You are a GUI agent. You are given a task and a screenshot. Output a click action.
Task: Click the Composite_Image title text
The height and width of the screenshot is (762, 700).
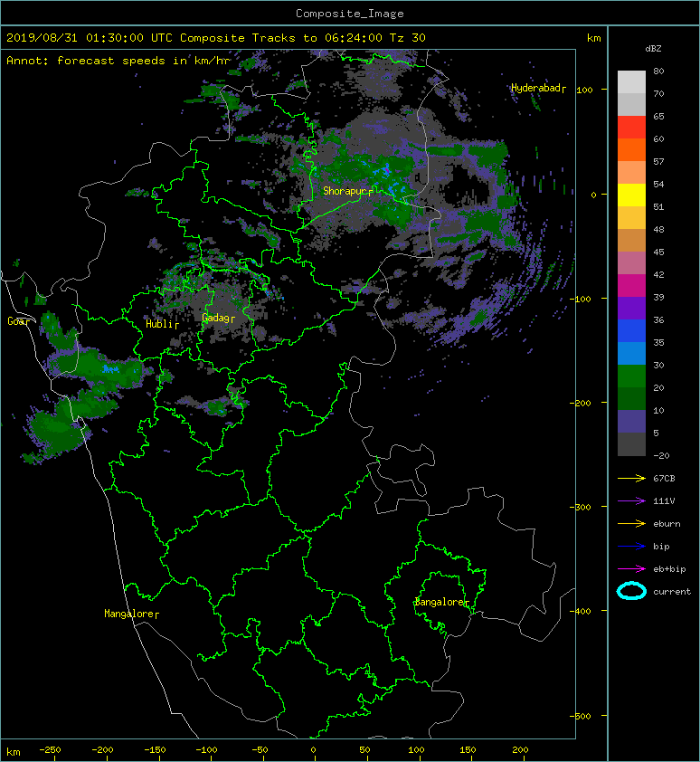350,14
